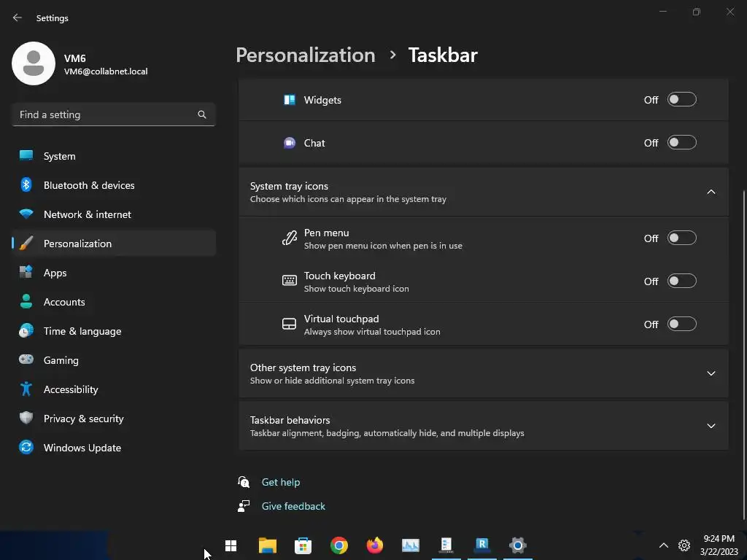Open Accessibility settings category
The height and width of the screenshot is (560, 747).
tap(113, 389)
